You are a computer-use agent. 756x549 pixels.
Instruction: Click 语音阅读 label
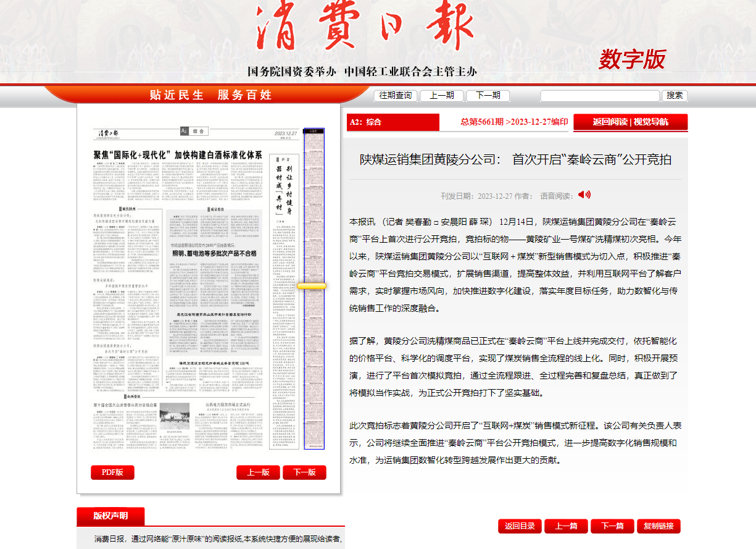[x=557, y=196]
